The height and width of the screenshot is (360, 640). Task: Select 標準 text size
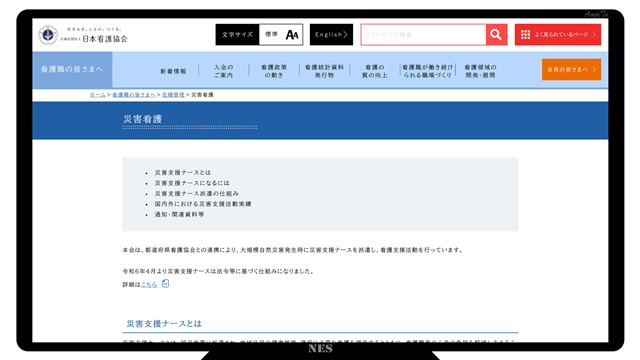click(x=271, y=34)
